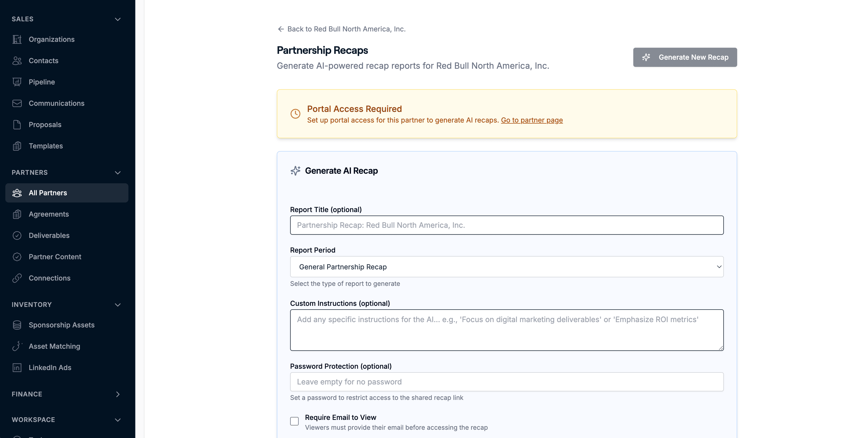Collapse the Inventory section chevron
This screenshot has height=438, width=868.
(117, 305)
